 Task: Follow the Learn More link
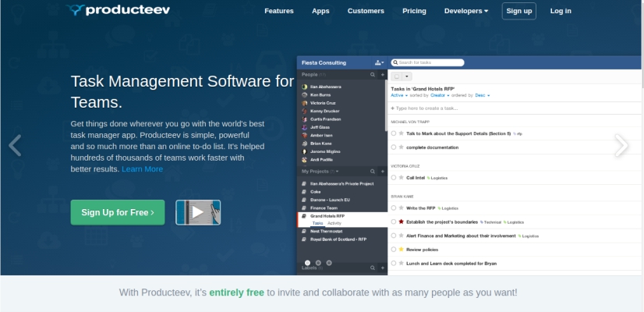point(142,169)
